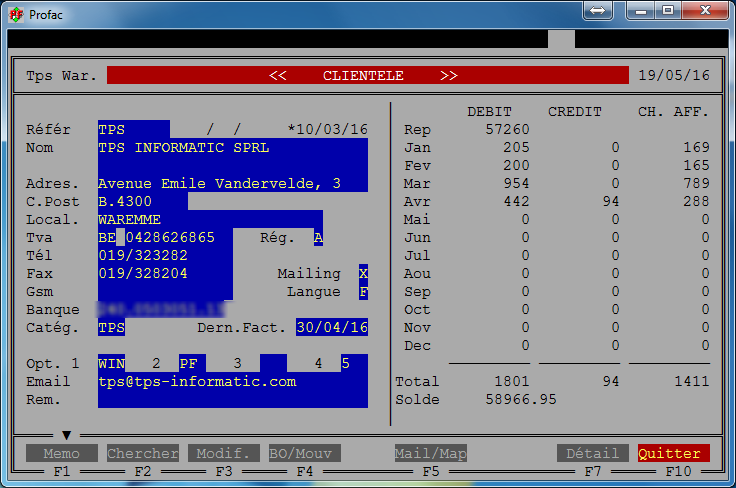Open the Modif. edit function
This screenshot has height=488, width=736.
click(224, 454)
